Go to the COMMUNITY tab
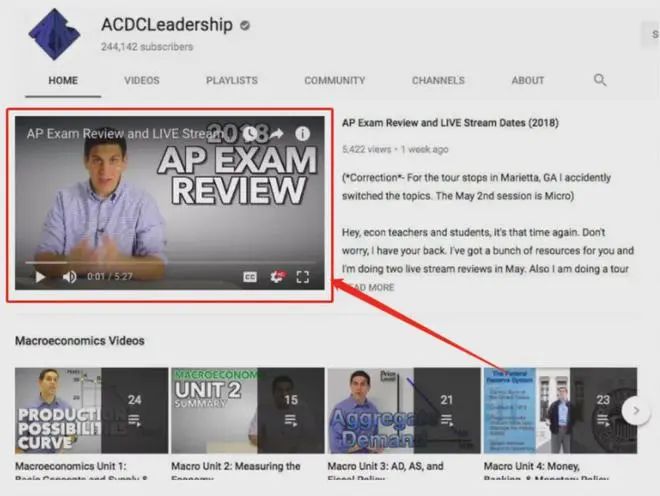660x496 pixels. pos(335,80)
